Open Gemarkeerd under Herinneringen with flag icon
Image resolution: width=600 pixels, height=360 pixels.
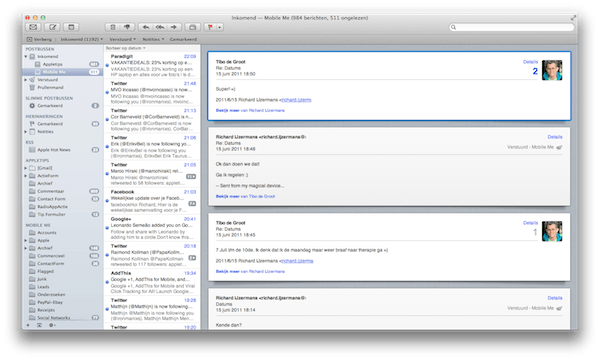[x=50, y=124]
